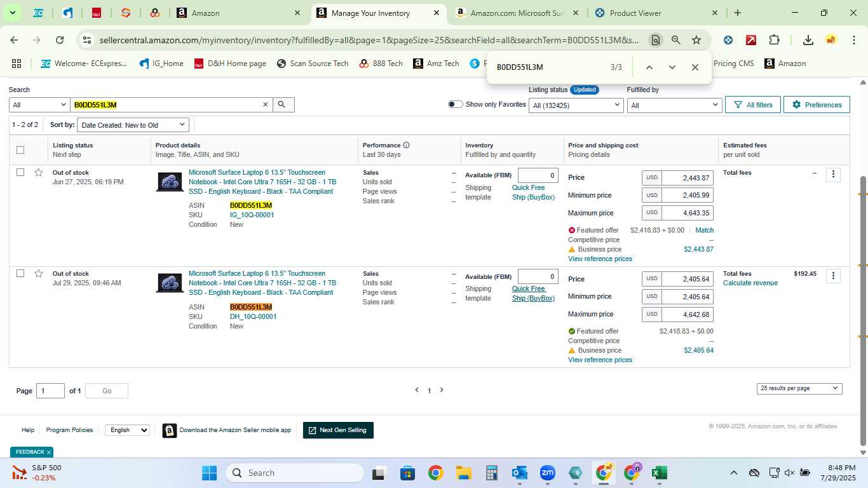
Task: Open the Product Viewer extension icon
Action: pyautogui.click(x=728, y=40)
